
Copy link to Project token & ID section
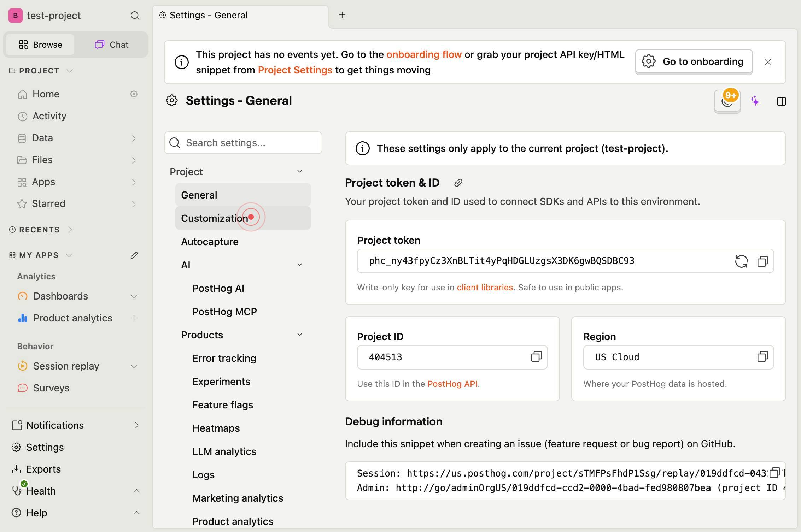point(458,183)
